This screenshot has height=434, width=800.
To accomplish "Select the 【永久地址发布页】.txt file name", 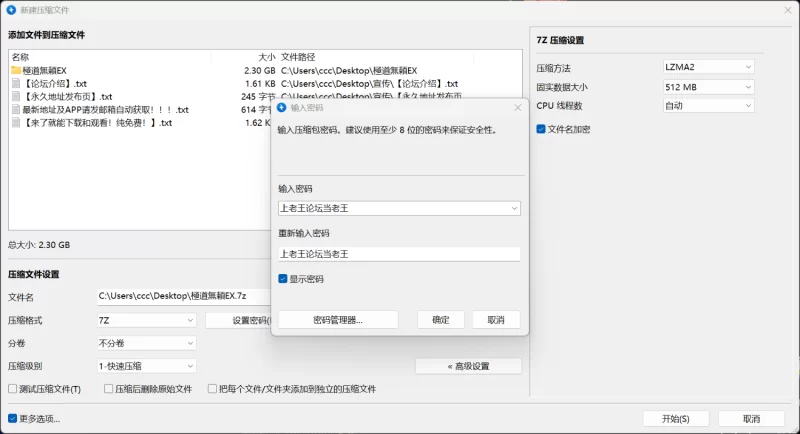I will click(x=67, y=96).
